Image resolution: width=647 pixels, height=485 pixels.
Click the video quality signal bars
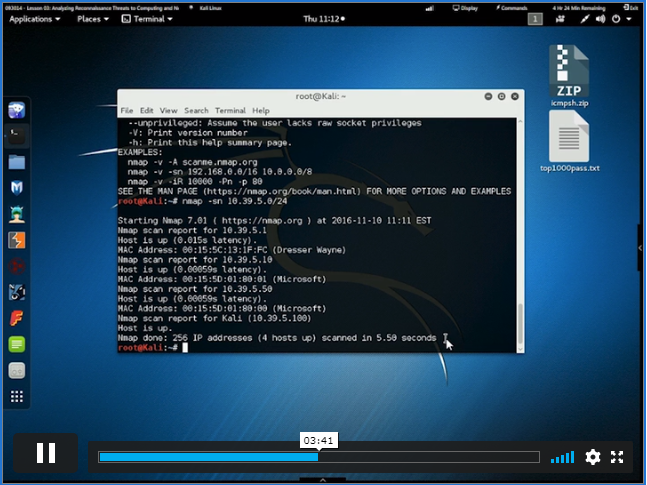(562, 457)
